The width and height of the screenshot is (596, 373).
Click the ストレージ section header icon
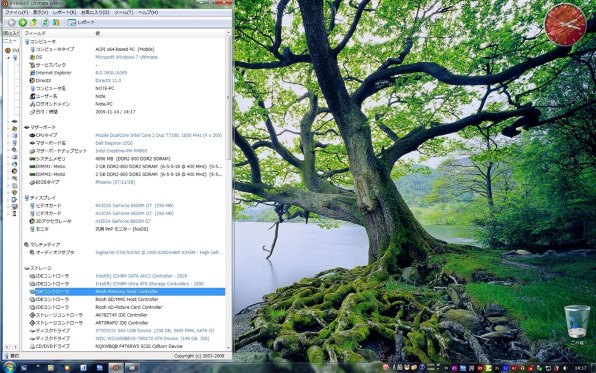27,268
